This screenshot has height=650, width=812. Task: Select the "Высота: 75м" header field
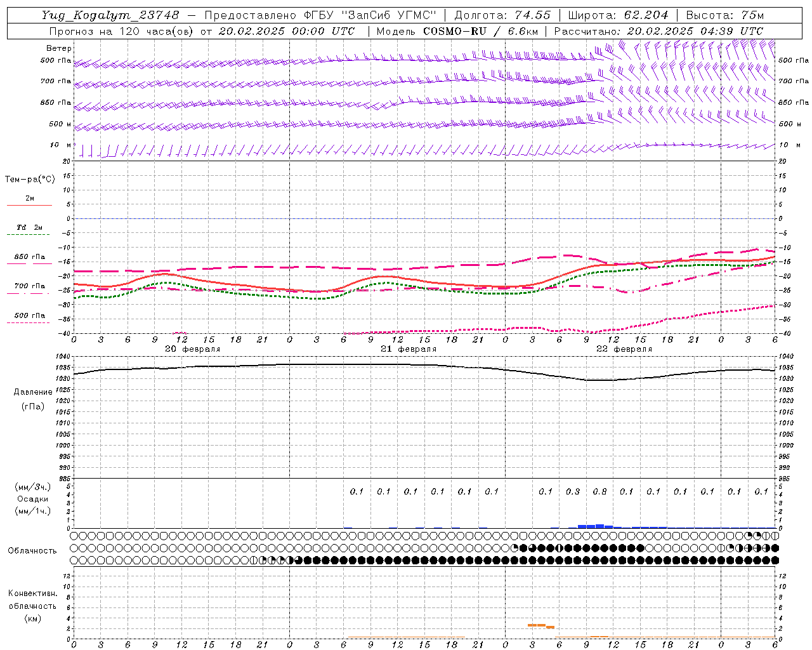724,15
